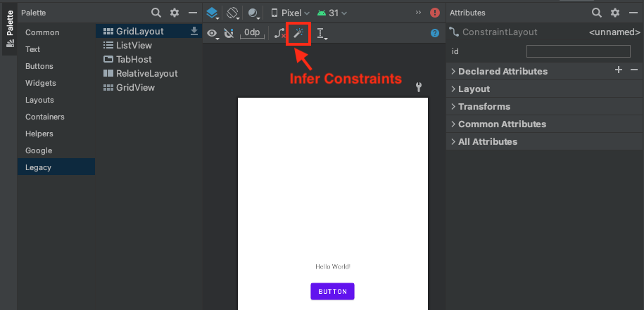The width and height of the screenshot is (644, 310).
Task: Open view options eye dropdown
Action: pyautogui.click(x=213, y=34)
